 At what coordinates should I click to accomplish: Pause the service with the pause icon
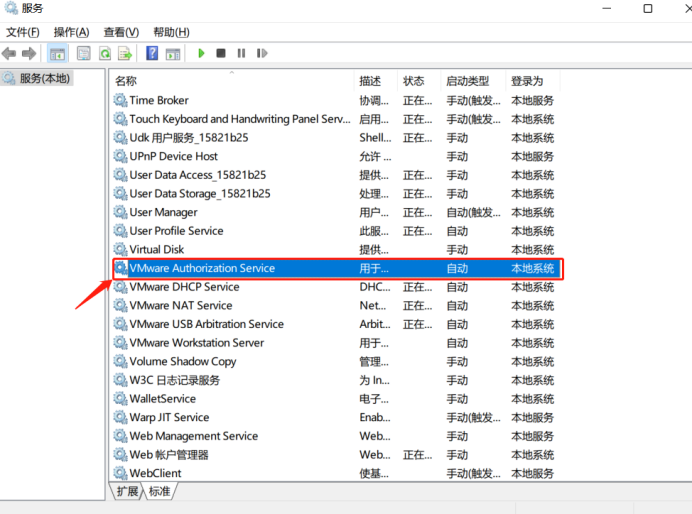[x=241, y=53]
